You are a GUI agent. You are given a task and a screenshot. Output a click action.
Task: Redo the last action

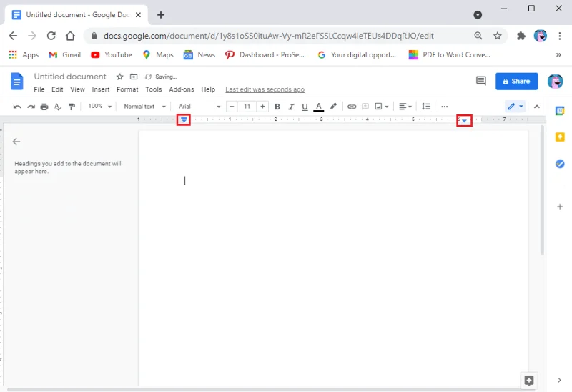(x=31, y=107)
